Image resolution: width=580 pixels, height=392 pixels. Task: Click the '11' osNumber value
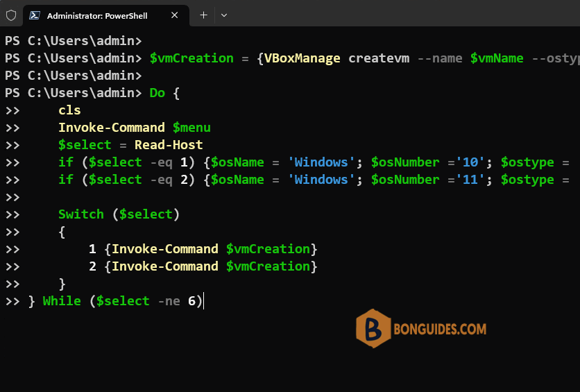click(x=470, y=180)
